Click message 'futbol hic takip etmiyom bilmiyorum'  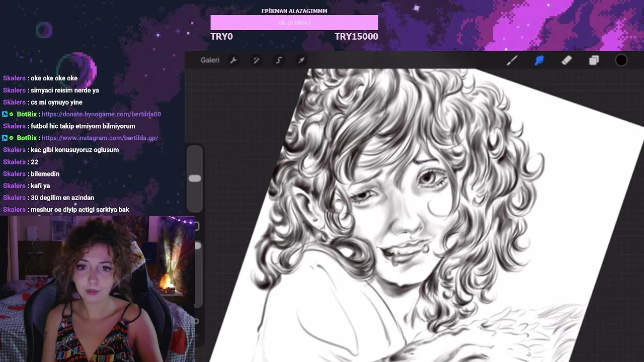pyautogui.click(x=83, y=126)
